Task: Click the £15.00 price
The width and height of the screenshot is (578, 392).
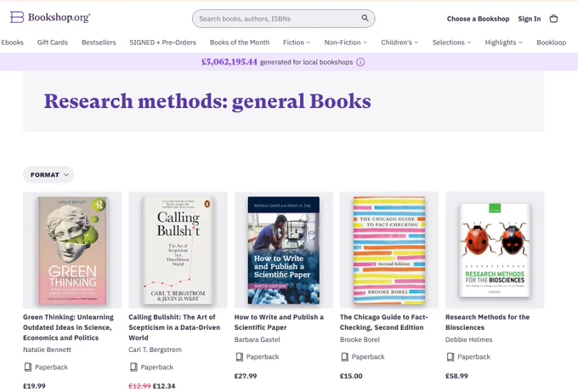Action: pyautogui.click(x=351, y=376)
